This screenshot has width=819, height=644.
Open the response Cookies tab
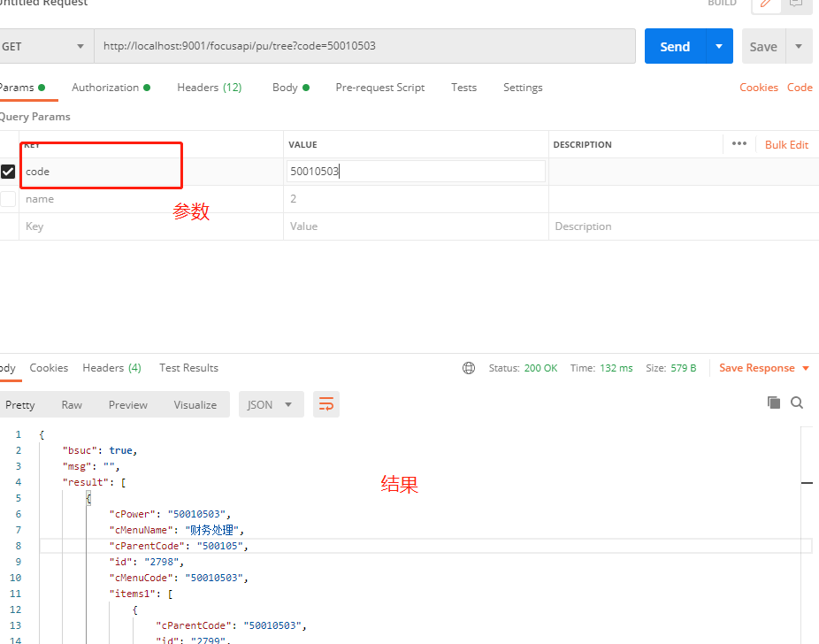tap(49, 368)
